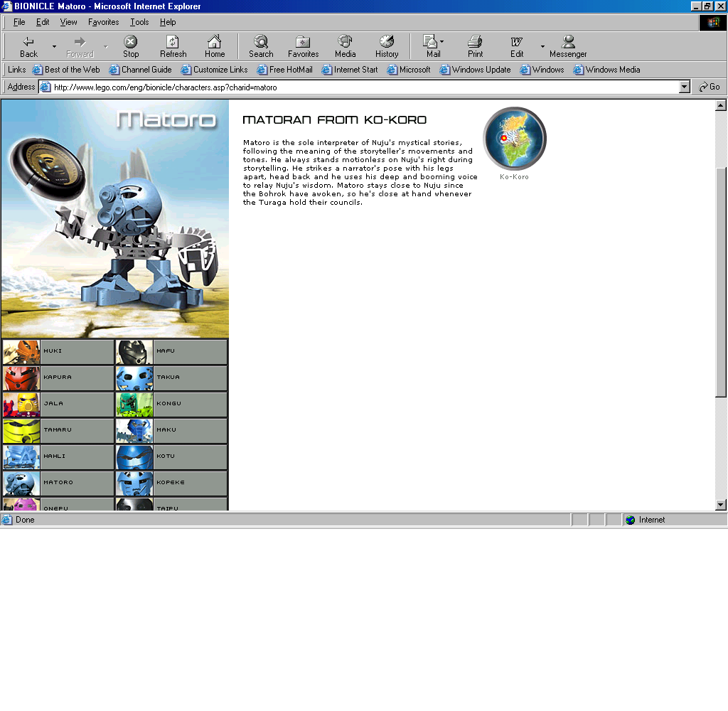This screenshot has height=711, width=728.
Task: Click the Done status bar text
Action: click(25, 520)
